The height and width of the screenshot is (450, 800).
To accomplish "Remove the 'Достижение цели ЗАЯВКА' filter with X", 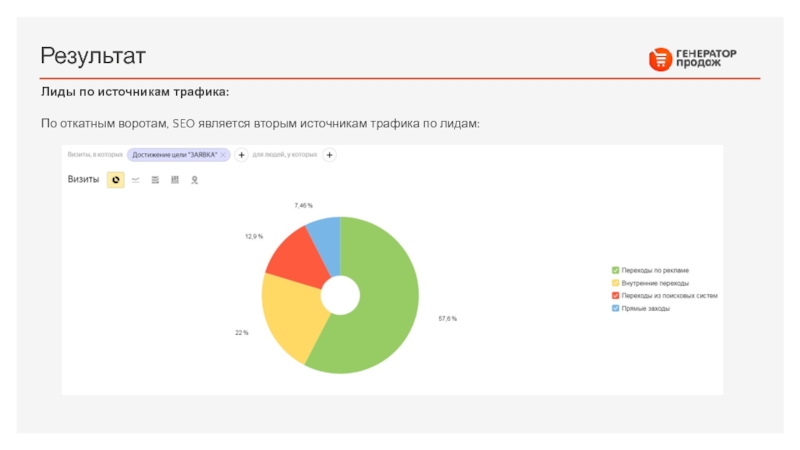I will (x=223, y=155).
